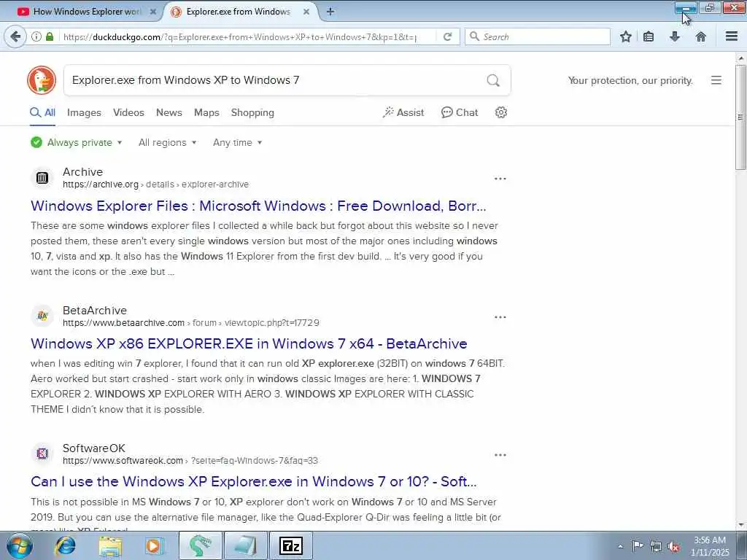Open more options for the Archive result
Viewport: 747px width, 560px height.
point(500,179)
